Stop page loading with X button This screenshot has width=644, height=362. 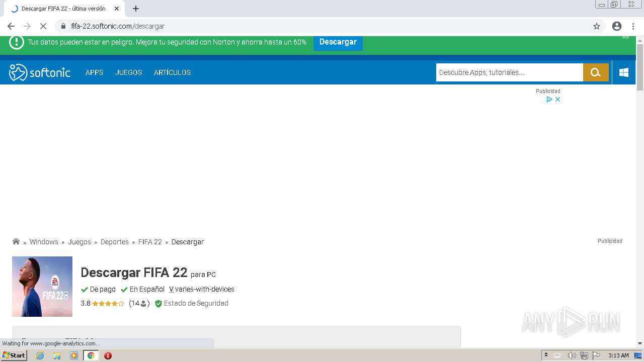43,26
